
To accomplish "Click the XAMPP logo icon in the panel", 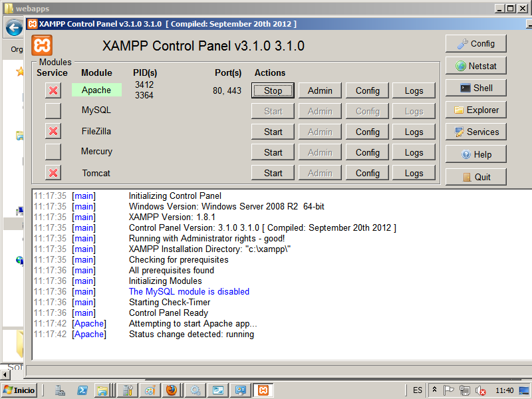I will coord(42,45).
